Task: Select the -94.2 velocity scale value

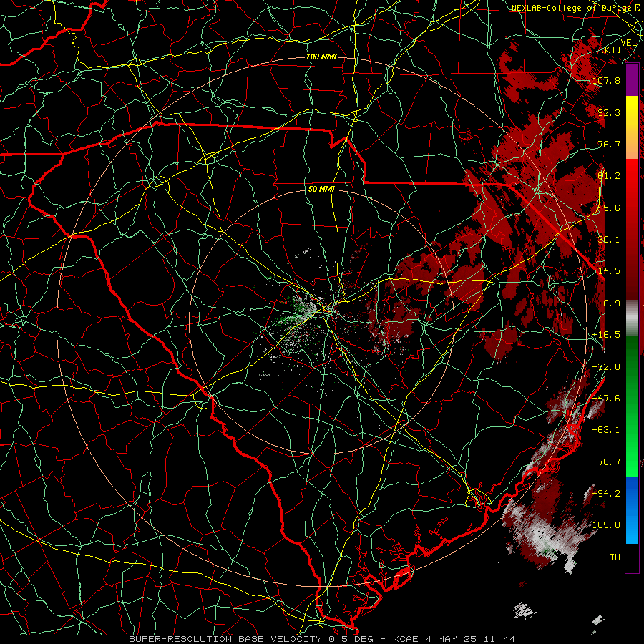Action: pos(606,494)
